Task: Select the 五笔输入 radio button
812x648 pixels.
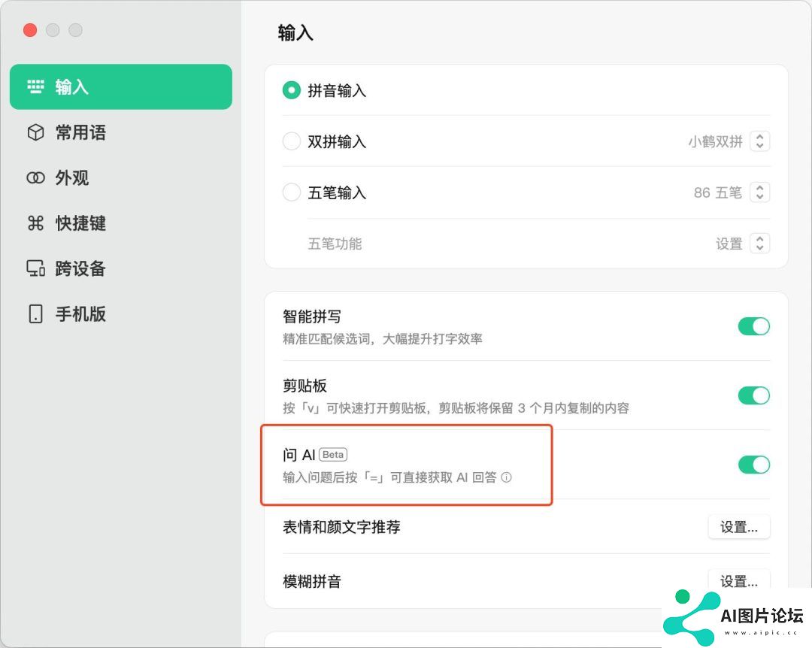Action: pyautogui.click(x=292, y=192)
